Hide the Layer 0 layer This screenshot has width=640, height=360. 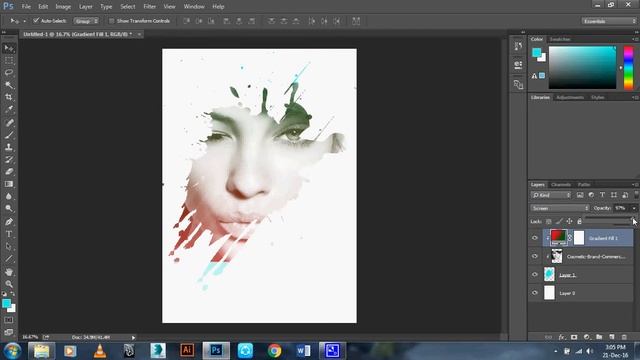535,293
